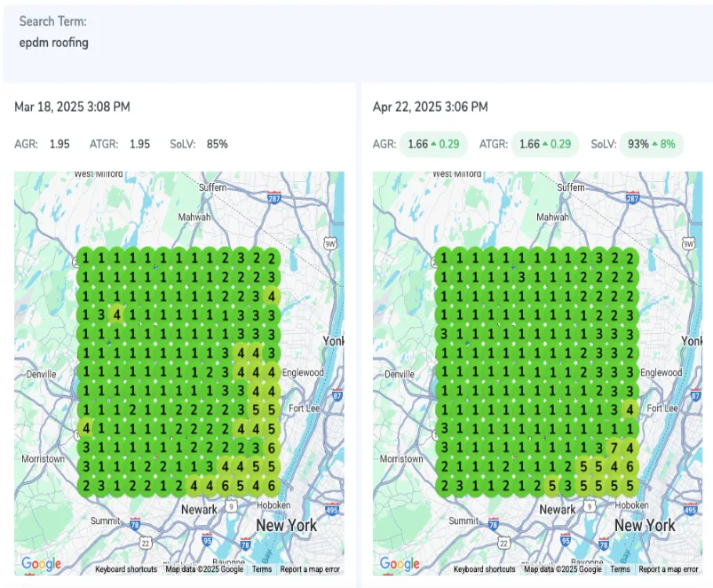The width and height of the screenshot is (713, 588).
Task: Select the rank 4 marker on left map's west edge
Action: pos(86,428)
